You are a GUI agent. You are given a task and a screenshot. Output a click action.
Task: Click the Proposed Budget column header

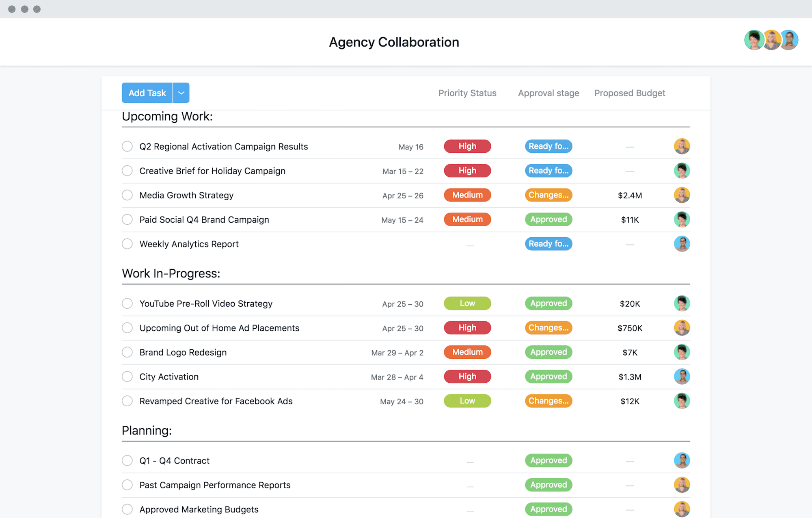629,93
